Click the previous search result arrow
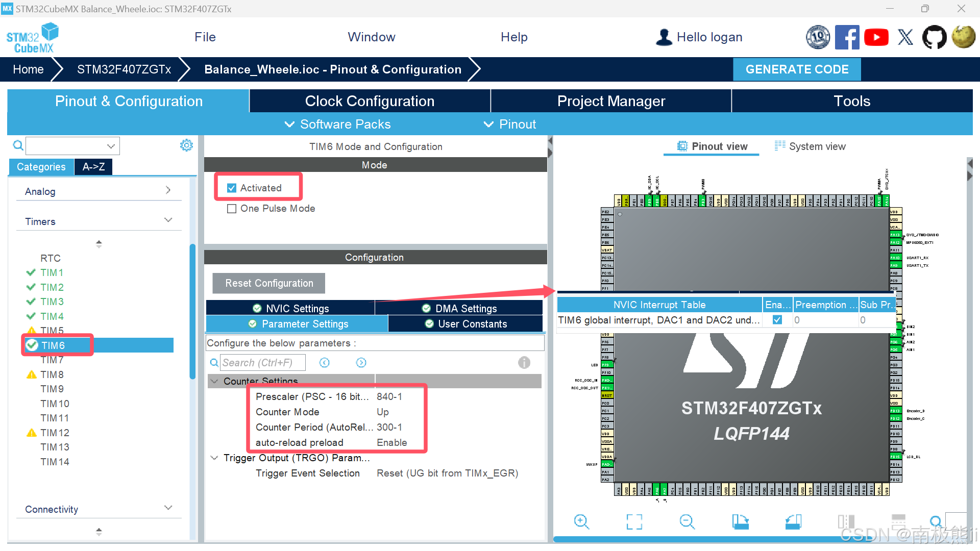The height and width of the screenshot is (551, 980). (x=325, y=363)
